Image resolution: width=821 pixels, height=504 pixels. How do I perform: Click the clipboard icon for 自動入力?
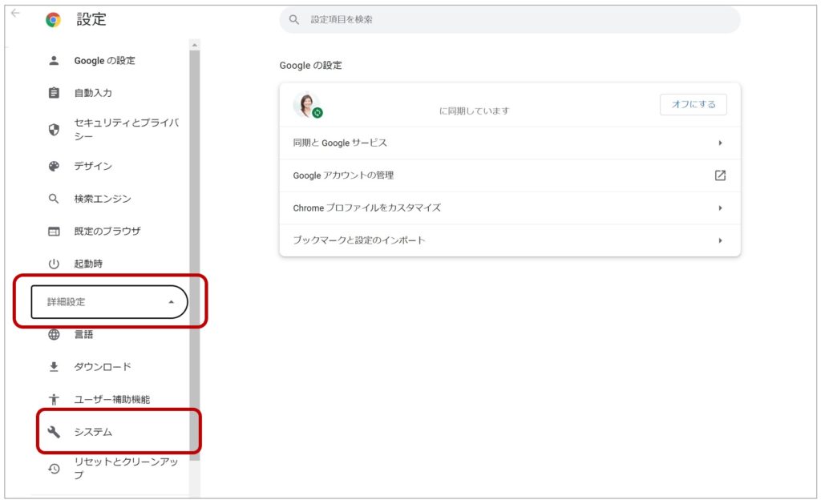coord(54,93)
